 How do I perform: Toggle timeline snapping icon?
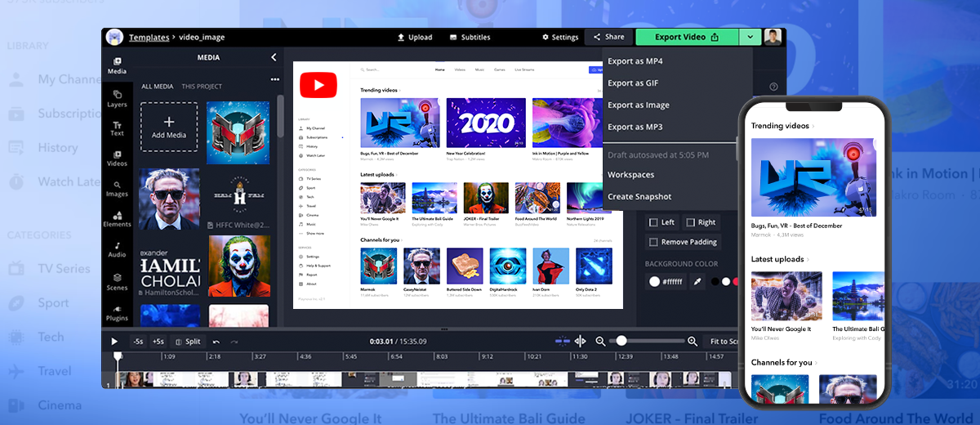[x=561, y=341]
